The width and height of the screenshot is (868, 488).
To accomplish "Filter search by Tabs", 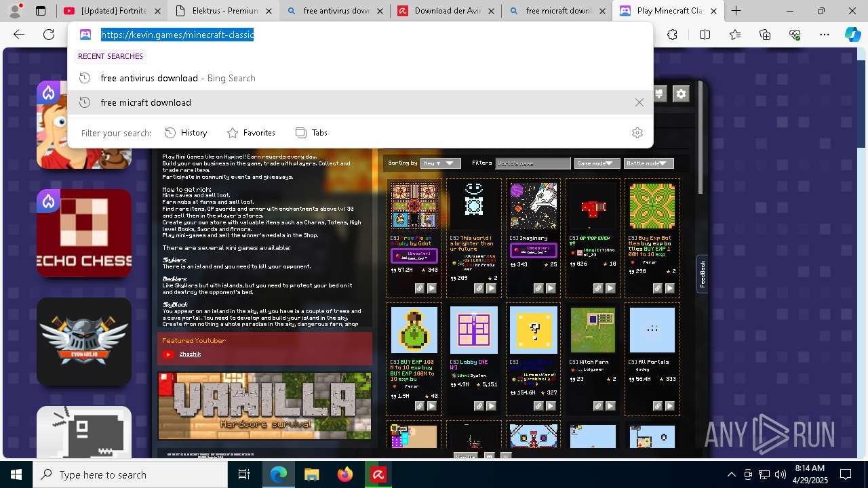I will tap(312, 133).
